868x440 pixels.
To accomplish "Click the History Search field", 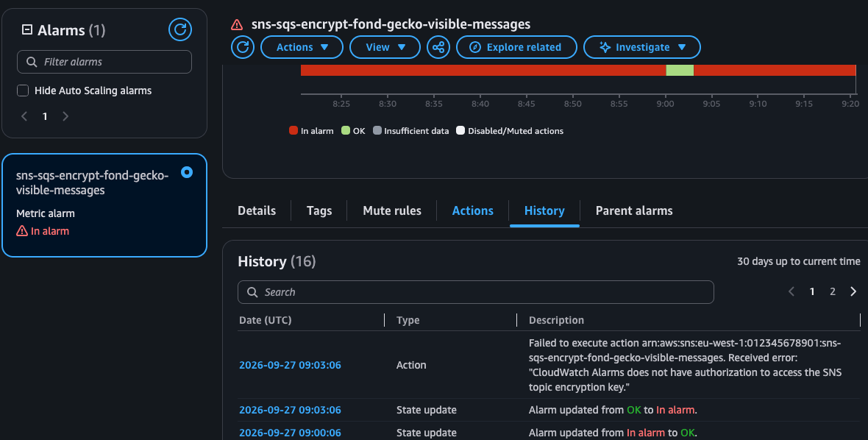I will (x=476, y=292).
